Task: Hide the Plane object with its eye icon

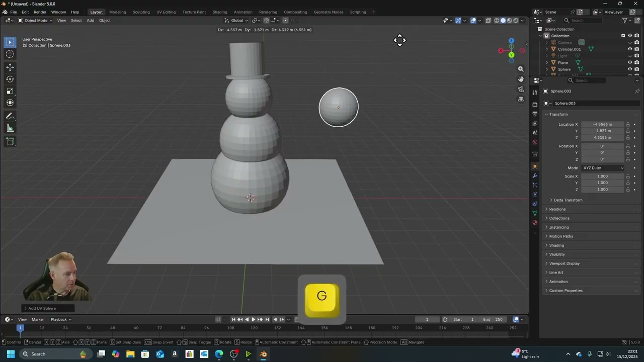Action: coord(629,62)
